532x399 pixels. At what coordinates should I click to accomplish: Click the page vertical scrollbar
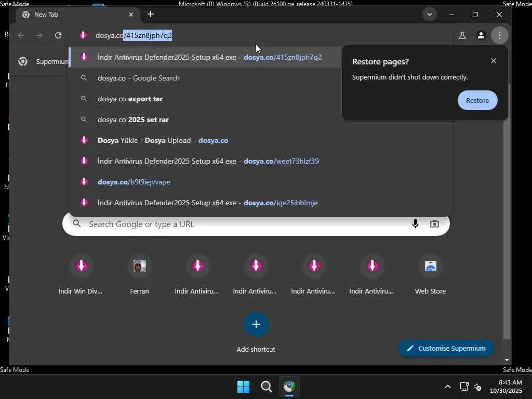tap(507, 210)
